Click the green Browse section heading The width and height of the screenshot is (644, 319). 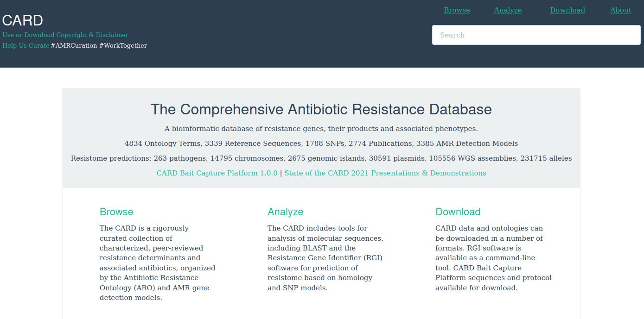[116, 212]
